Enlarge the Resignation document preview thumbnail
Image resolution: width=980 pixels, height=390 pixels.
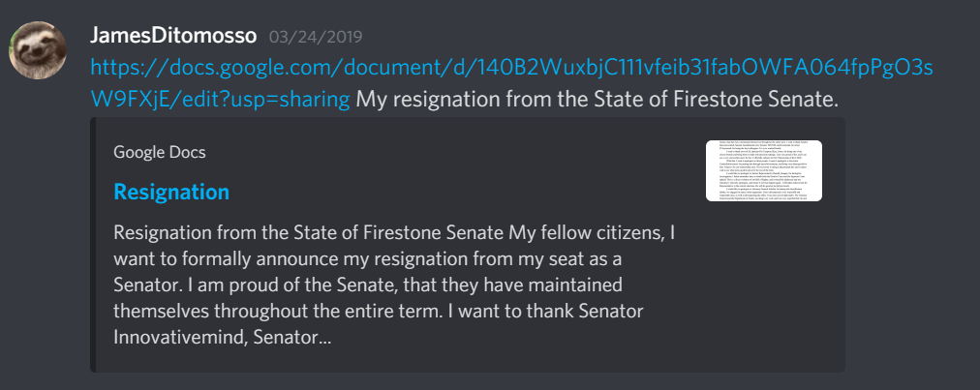[764, 170]
